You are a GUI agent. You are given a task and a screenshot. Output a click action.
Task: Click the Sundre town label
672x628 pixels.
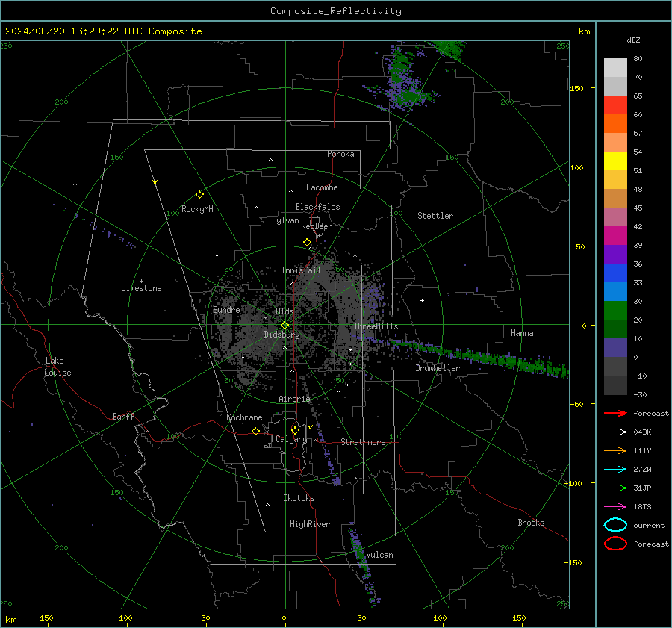[226, 310]
